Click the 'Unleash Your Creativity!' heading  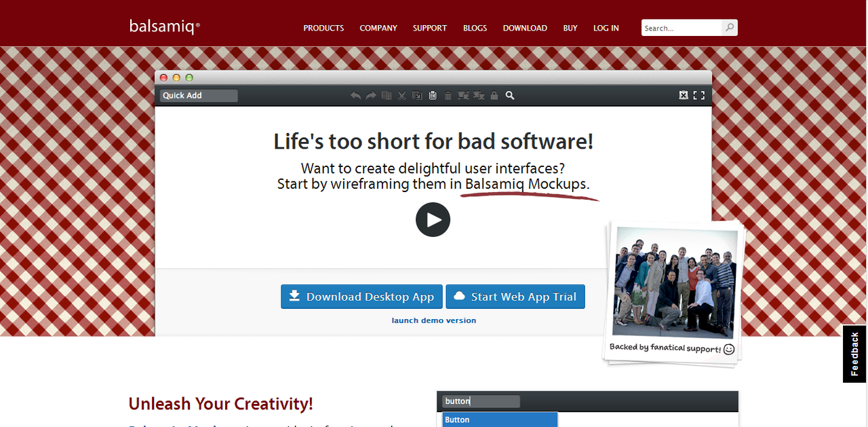tap(221, 404)
